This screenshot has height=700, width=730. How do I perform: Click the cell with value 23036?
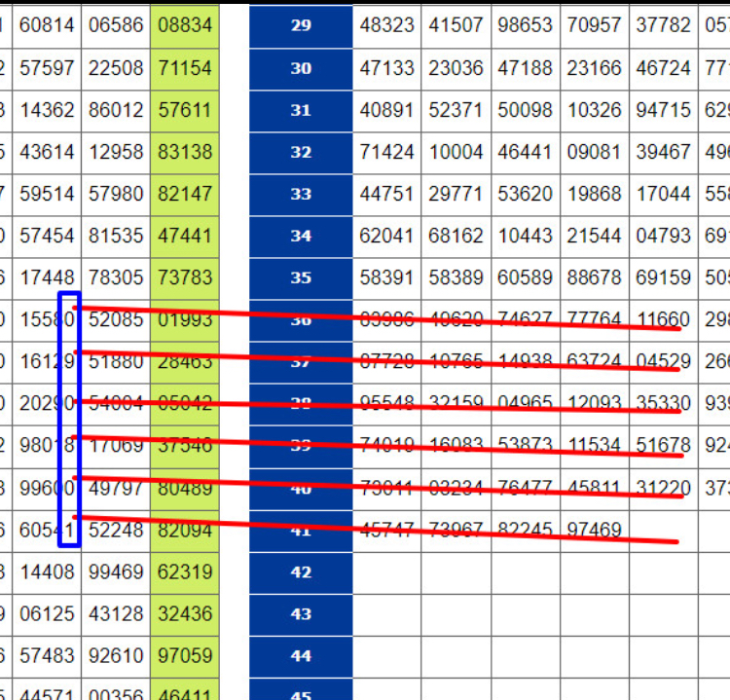pos(456,68)
